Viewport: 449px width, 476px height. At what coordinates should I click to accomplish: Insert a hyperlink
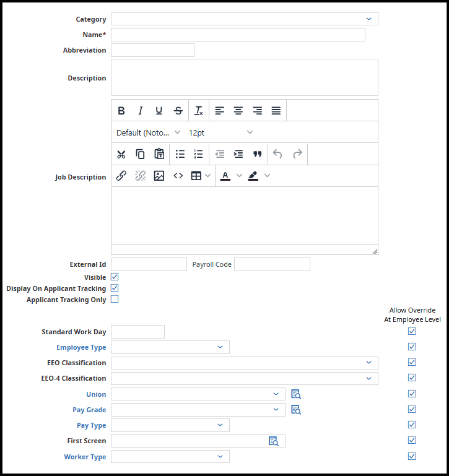121,176
